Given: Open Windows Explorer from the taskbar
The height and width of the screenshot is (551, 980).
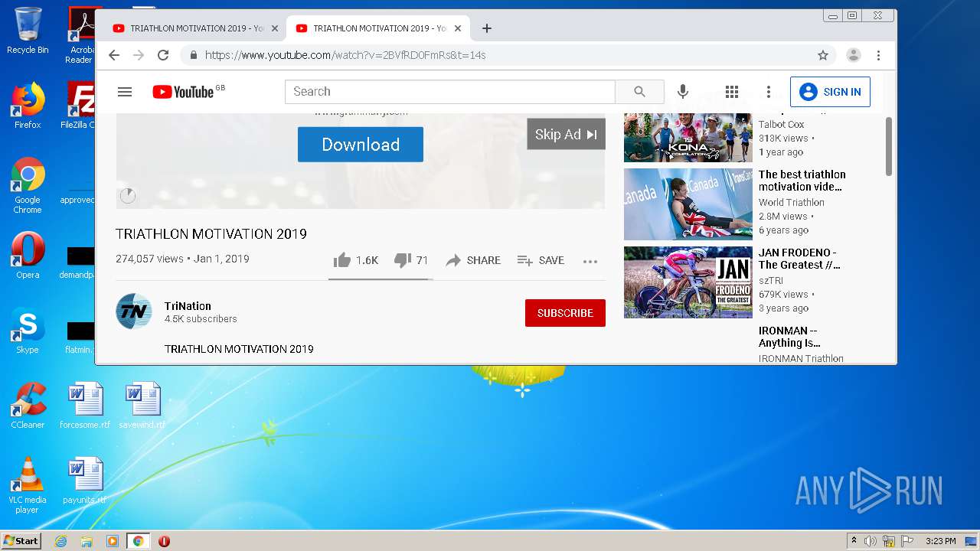Looking at the screenshot, I should (x=87, y=541).
